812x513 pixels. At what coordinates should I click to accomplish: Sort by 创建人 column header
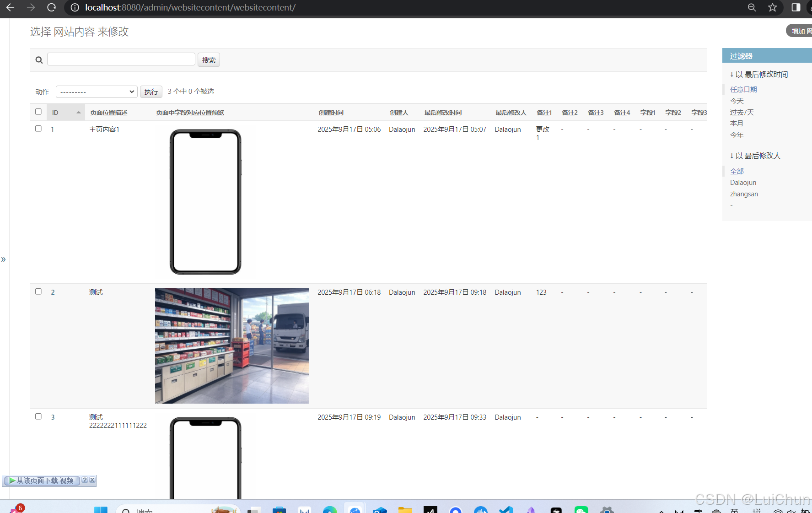click(x=399, y=113)
